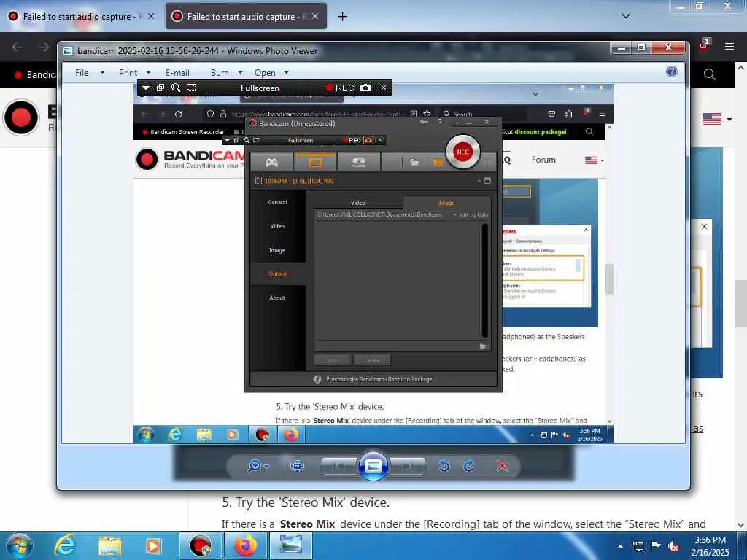The image size is (747, 560).
Task: Switch to Bandicam on the taskbar
Action: click(x=201, y=545)
